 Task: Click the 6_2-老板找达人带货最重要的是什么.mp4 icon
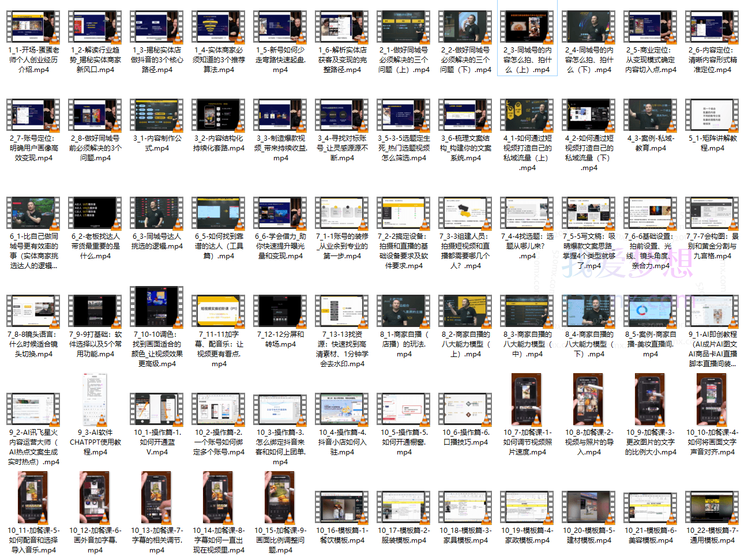pyautogui.click(x=95, y=213)
